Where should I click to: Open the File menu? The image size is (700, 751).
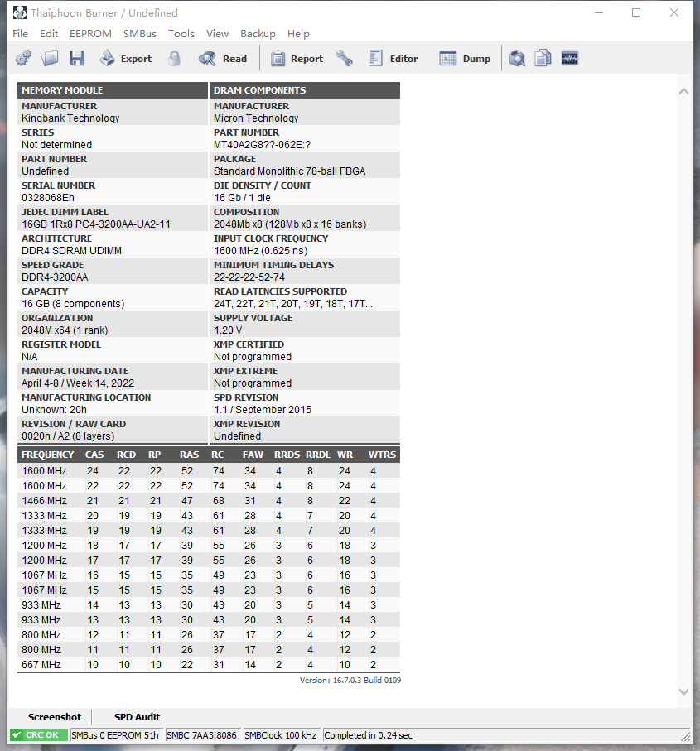[x=20, y=33]
